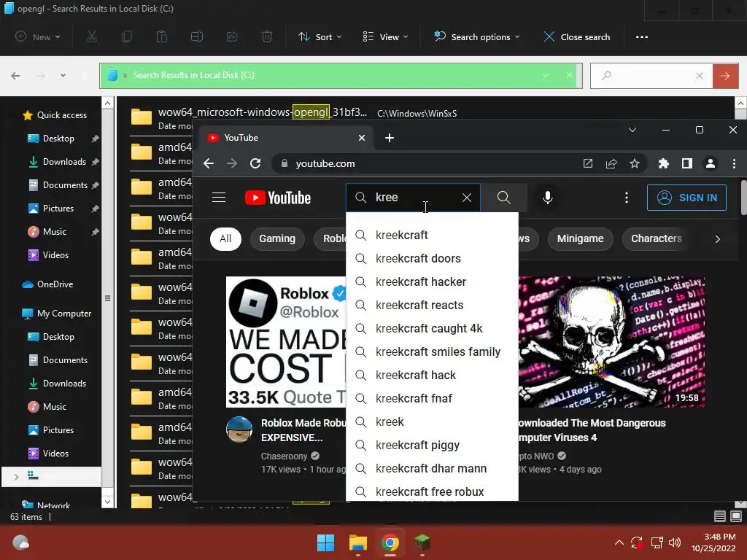747x560 pixels.
Task: Click the Delete trash icon in File Explorer
Action: point(267,36)
